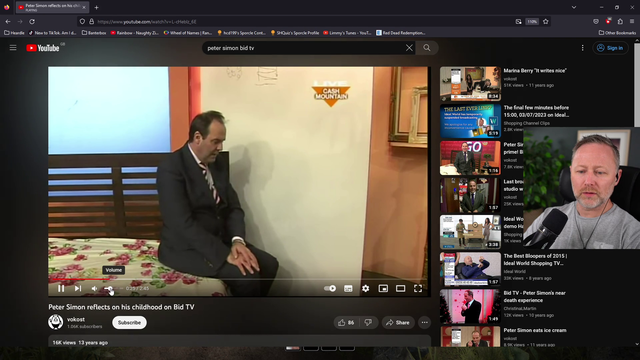Enter full screen mode
Viewport: 640px width, 360px height.
418,289
